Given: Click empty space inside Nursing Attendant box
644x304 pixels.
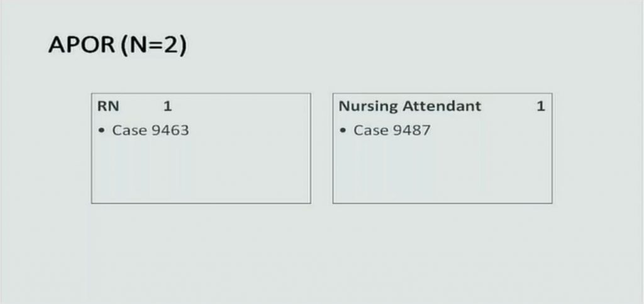Looking at the screenshot, I should click(x=442, y=172).
